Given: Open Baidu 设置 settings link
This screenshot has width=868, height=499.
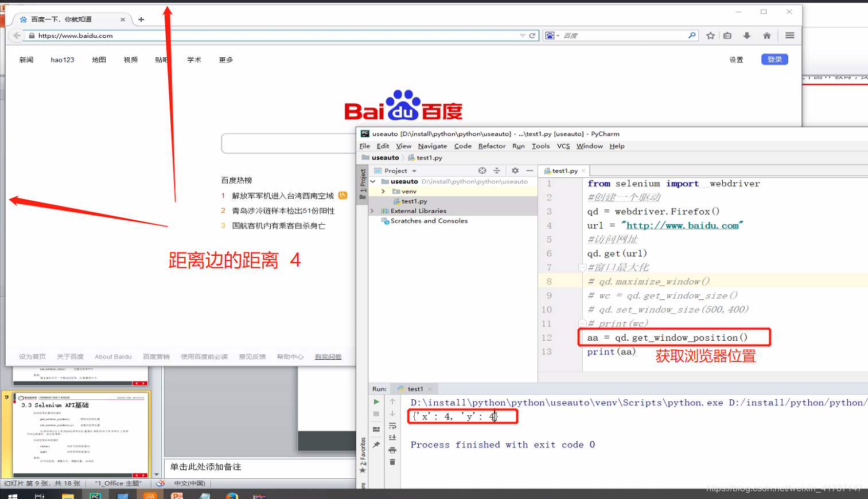Looking at the screenshot, I should point(736,60).
